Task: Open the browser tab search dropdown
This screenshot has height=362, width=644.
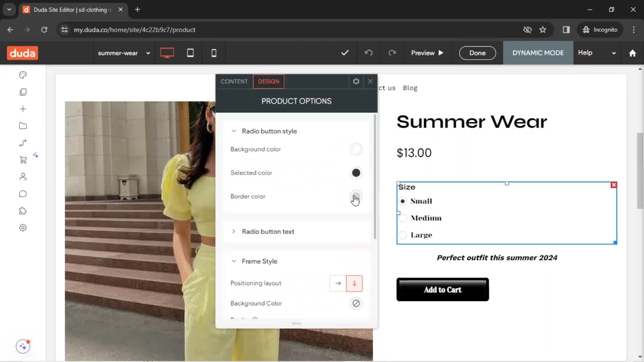Action: (x=9, y=9)
